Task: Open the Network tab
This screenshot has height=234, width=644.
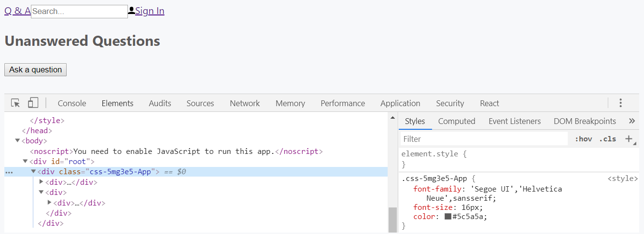Action: tap(245, 103)
